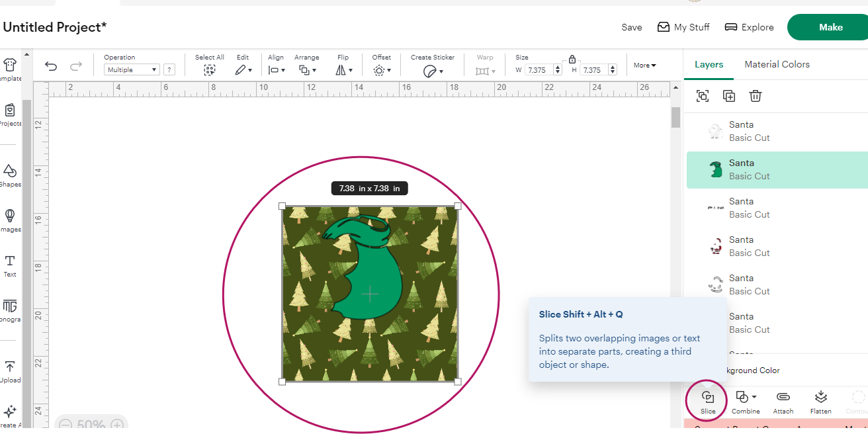The image size is (868, 434).
Task: Increase width using the stepper arrow
Action: [x=558, y=67]
